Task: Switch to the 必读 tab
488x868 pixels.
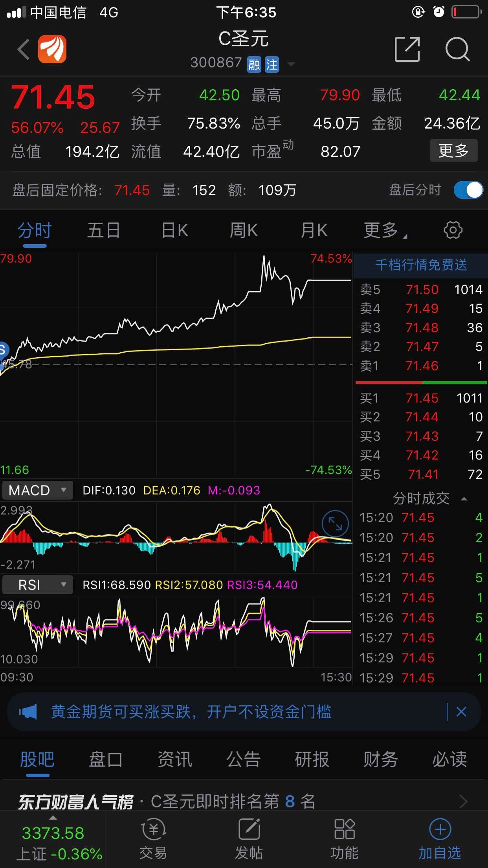Action: tap(449, 759)
